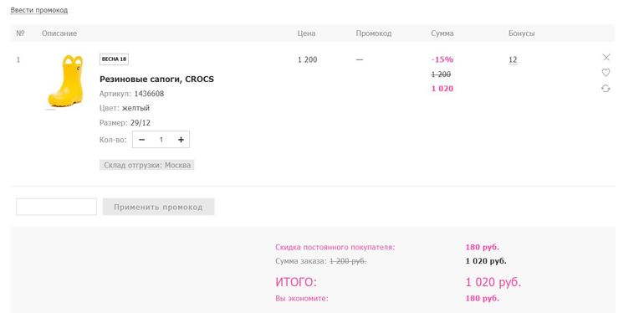The width and height of the screenshot is (644, 313).
Task: Open the Ввести промокод link
Action: coord(39,10)
